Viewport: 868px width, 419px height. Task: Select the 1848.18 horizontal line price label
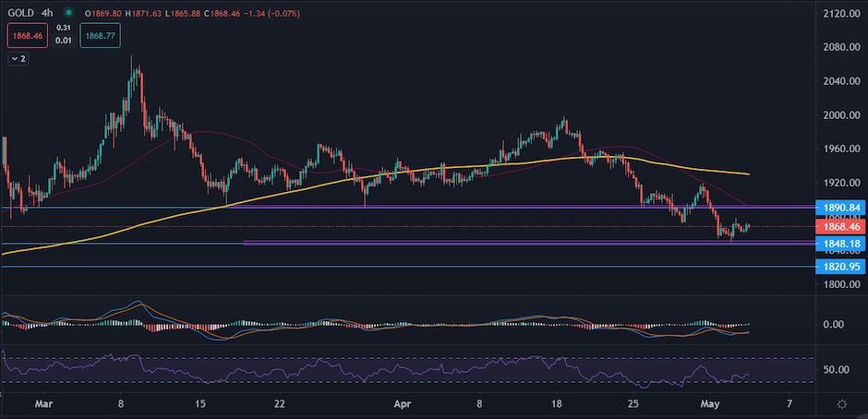841,244
